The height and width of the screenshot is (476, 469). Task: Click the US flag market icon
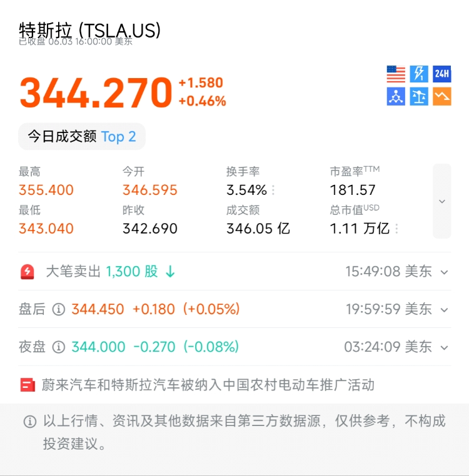(396, 74)
